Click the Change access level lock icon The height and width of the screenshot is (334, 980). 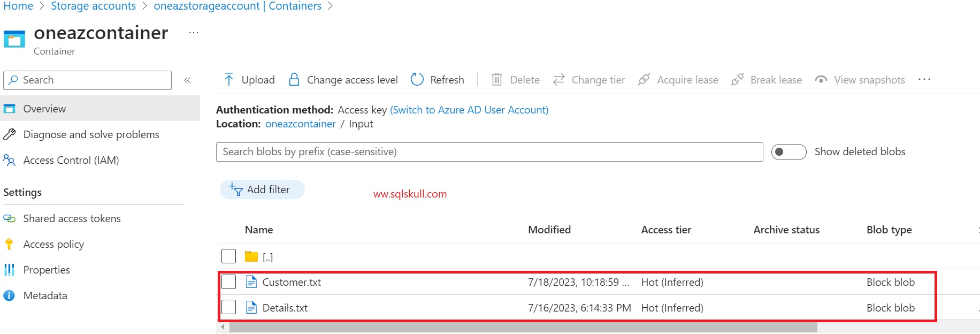tap(294, 80)
